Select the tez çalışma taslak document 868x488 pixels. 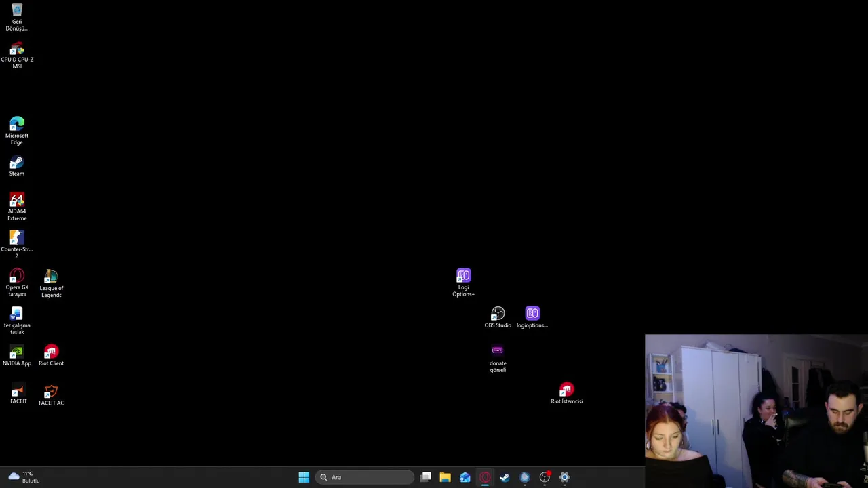click(17, 321)
